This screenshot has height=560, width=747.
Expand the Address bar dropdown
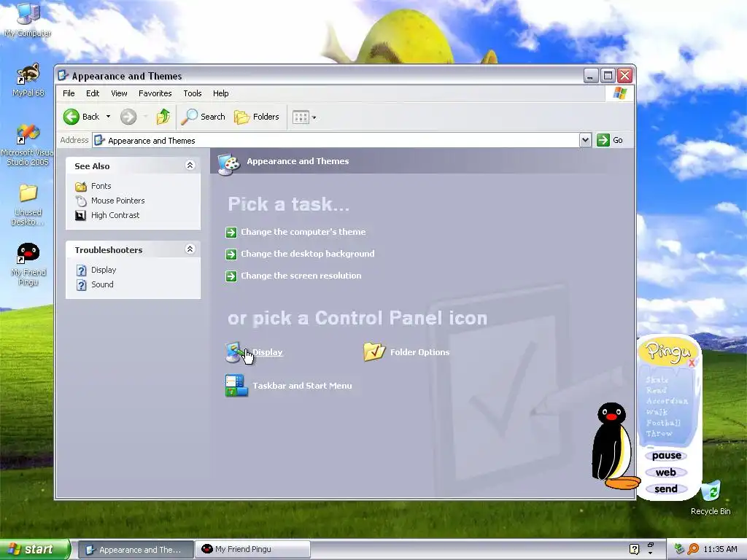585,140
